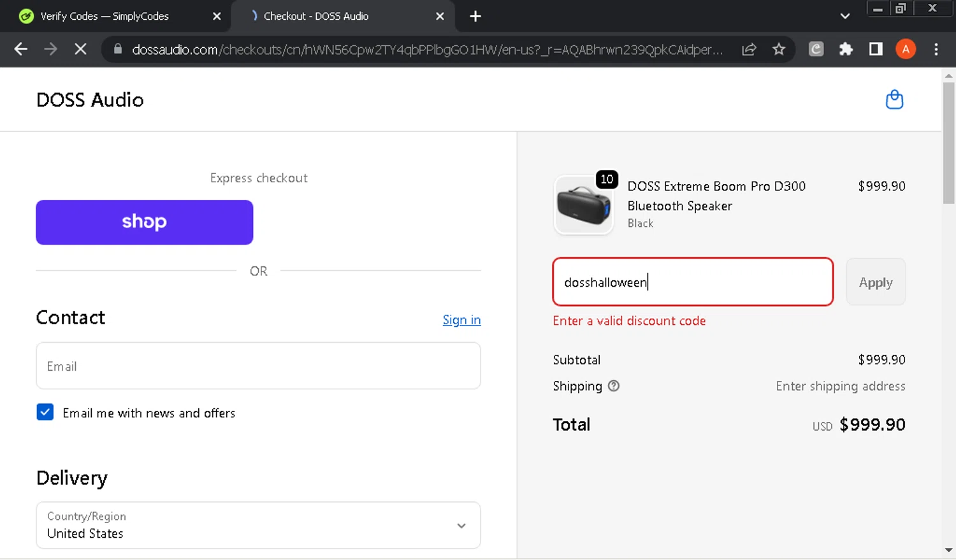Expand the tab search dropdown arrow

pyautogui.click(x=845, y=16)
